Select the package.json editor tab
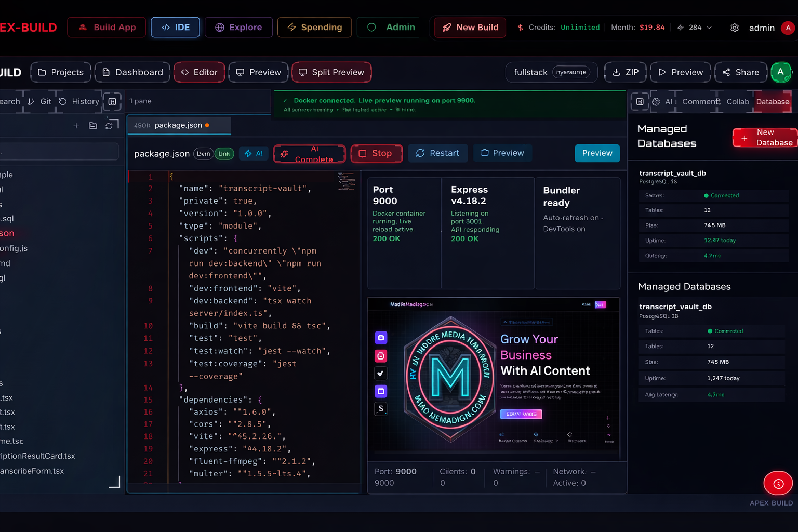Screen dimensions: 798x532 coord(179,125)
